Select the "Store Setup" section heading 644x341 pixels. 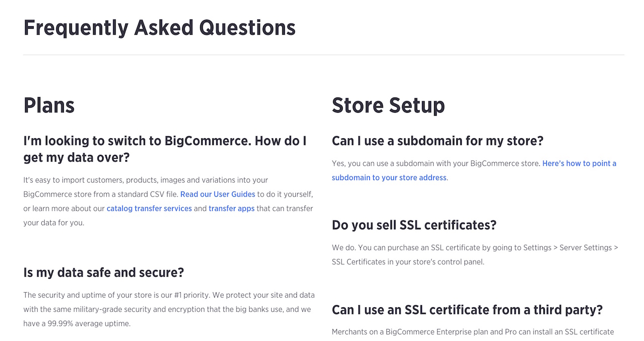pos(388,106)
